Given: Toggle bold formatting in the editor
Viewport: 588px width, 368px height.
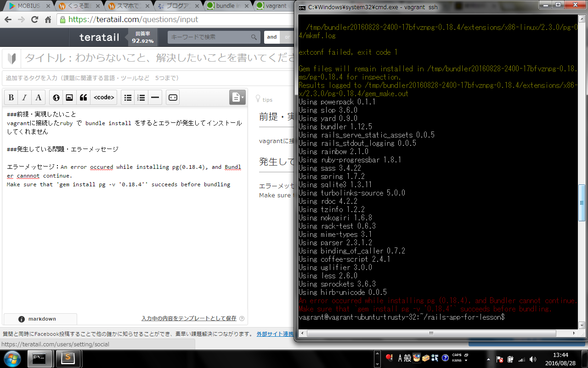Looking at the screenshot, I should tap(11, 98).
